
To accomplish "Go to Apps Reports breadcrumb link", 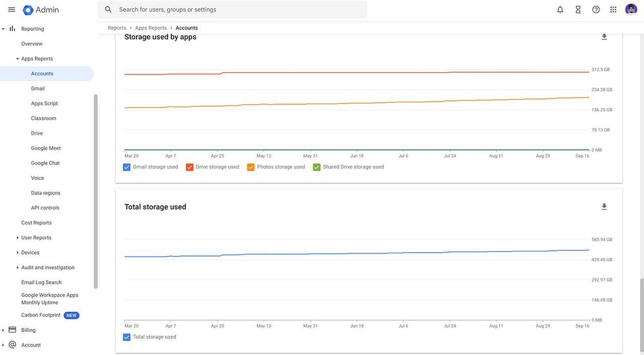I will tap(151, 28).
